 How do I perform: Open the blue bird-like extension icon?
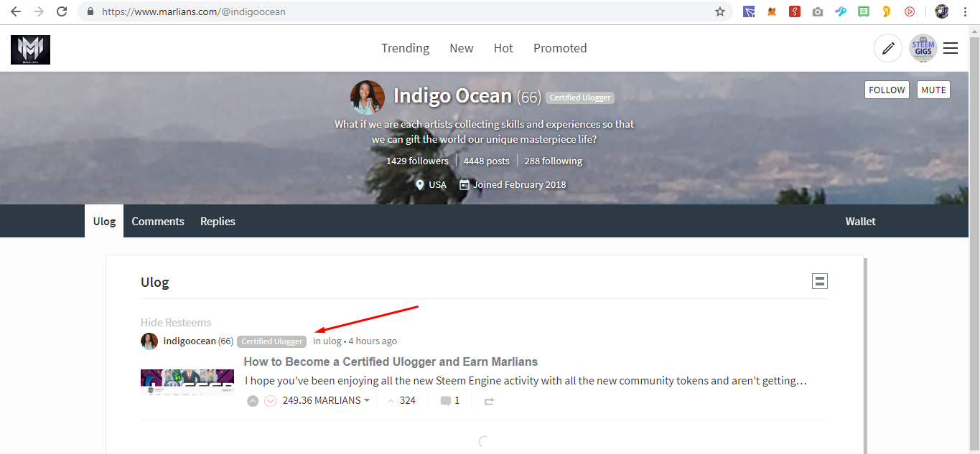click(x=841, y=11)
